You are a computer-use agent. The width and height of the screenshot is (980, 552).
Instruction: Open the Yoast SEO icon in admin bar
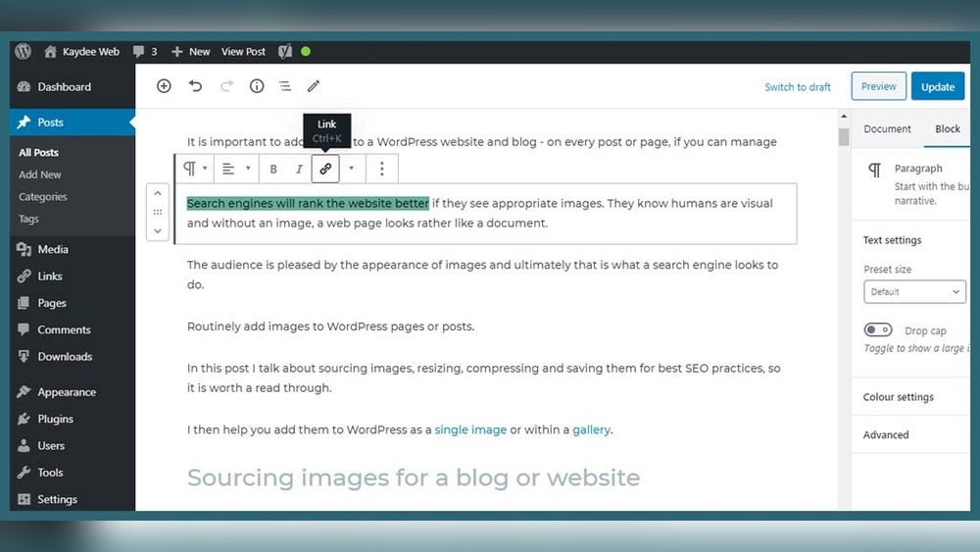[285, 51]
